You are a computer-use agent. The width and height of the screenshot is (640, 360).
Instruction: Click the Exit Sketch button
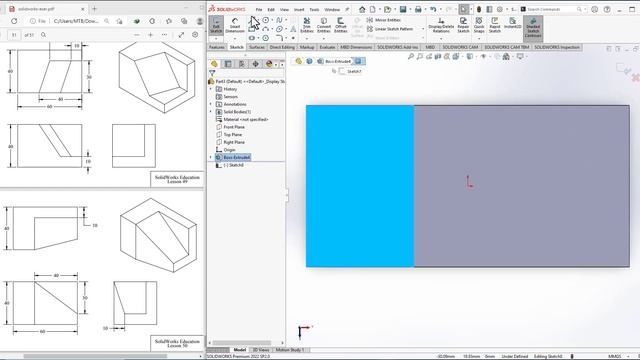click(x=216, y=25)
